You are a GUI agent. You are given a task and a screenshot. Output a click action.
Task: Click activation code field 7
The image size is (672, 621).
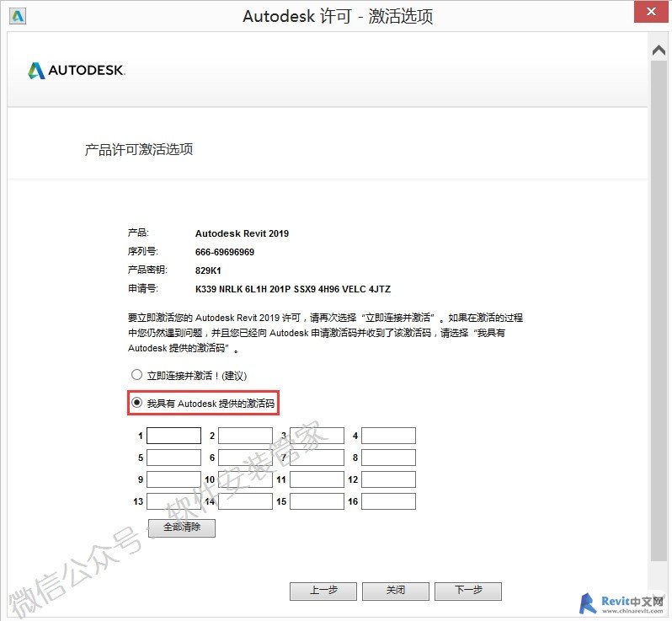(317, 458)
